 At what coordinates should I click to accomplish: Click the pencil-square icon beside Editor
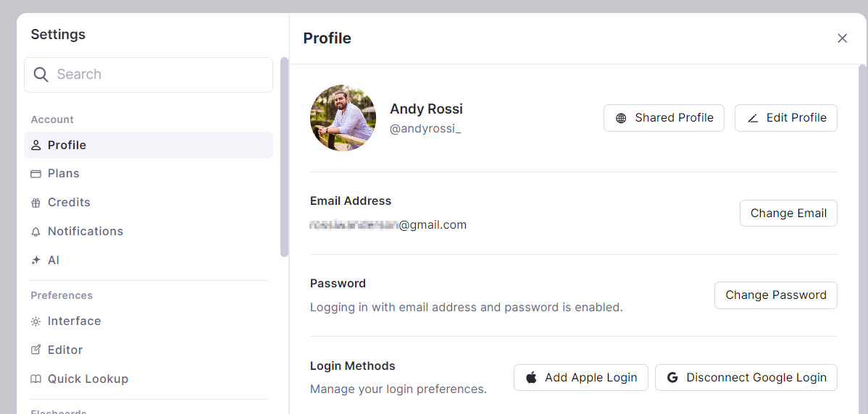pyautogui.click(x=36, y=350)
